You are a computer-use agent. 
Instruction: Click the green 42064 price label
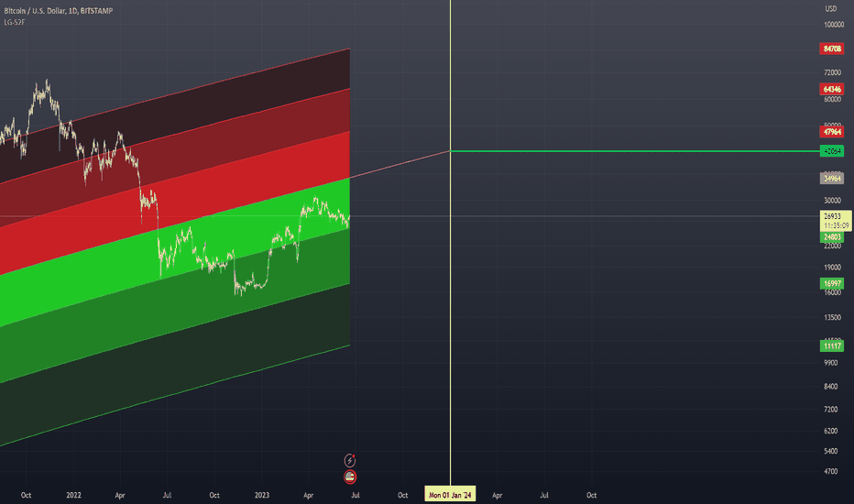click(832, 151)
